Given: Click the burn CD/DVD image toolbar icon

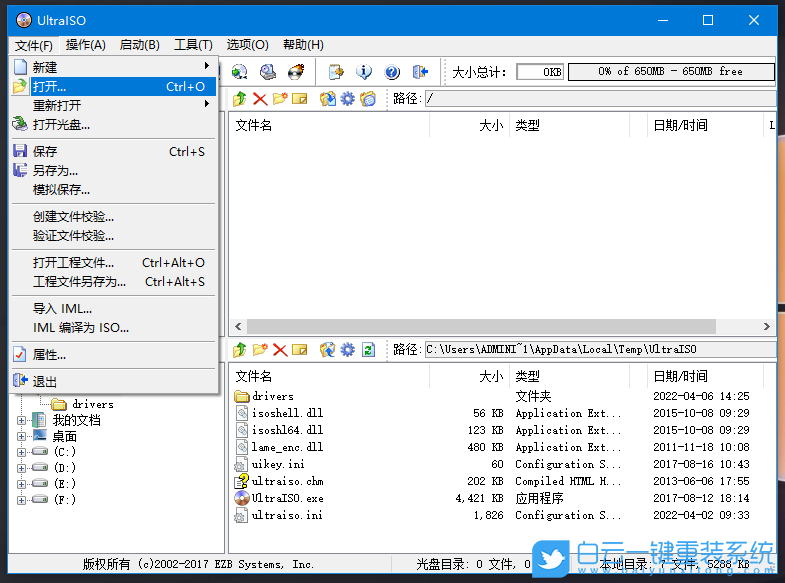Looking at the screenshot, I should [296, 72].
